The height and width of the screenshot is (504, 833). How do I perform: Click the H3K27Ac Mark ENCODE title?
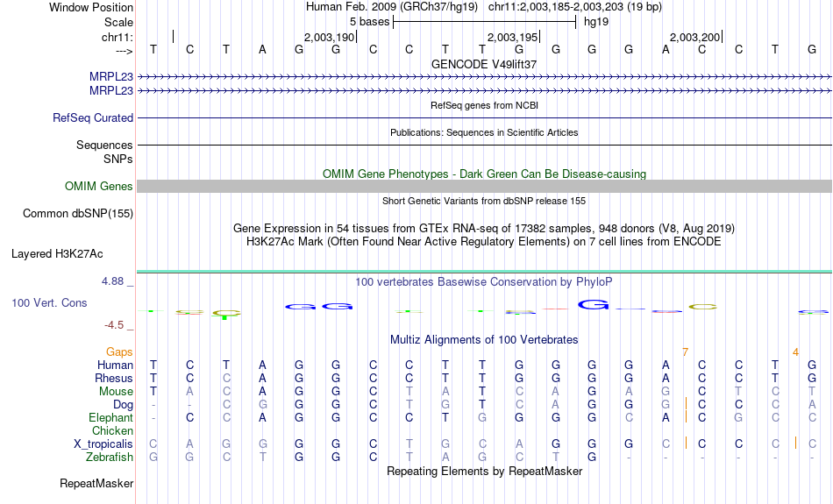coord(484,242)
